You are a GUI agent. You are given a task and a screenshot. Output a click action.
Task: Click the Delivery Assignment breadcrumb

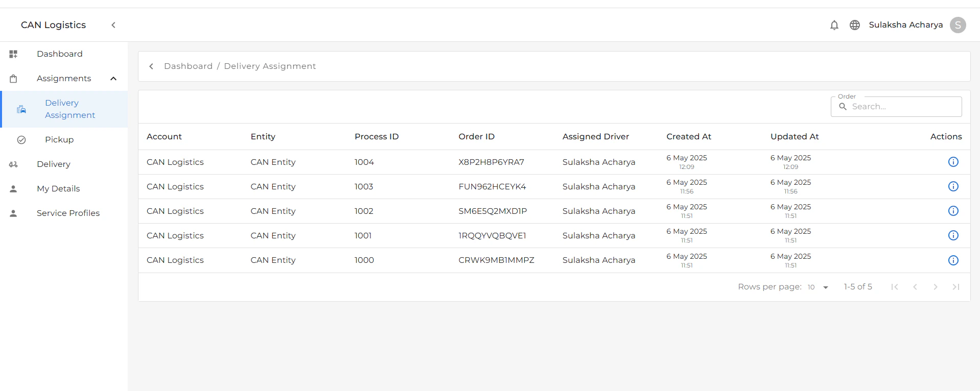(270, 66)
